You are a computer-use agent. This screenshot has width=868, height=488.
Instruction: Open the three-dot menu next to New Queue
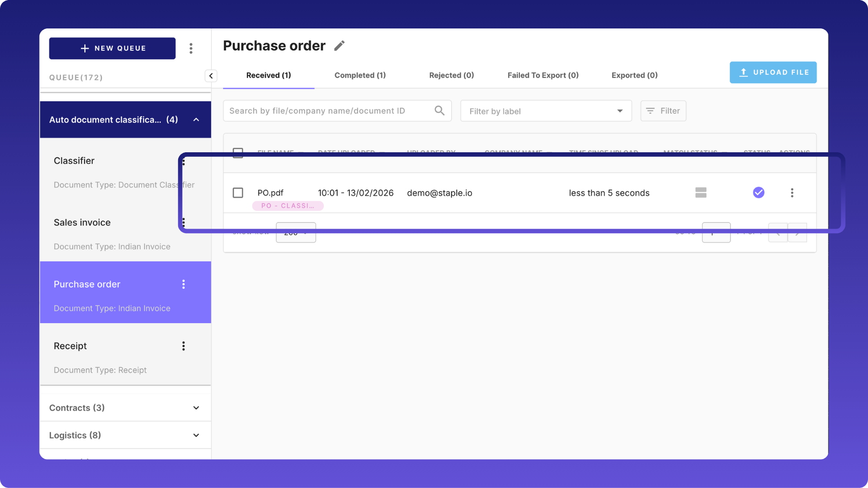191,48
